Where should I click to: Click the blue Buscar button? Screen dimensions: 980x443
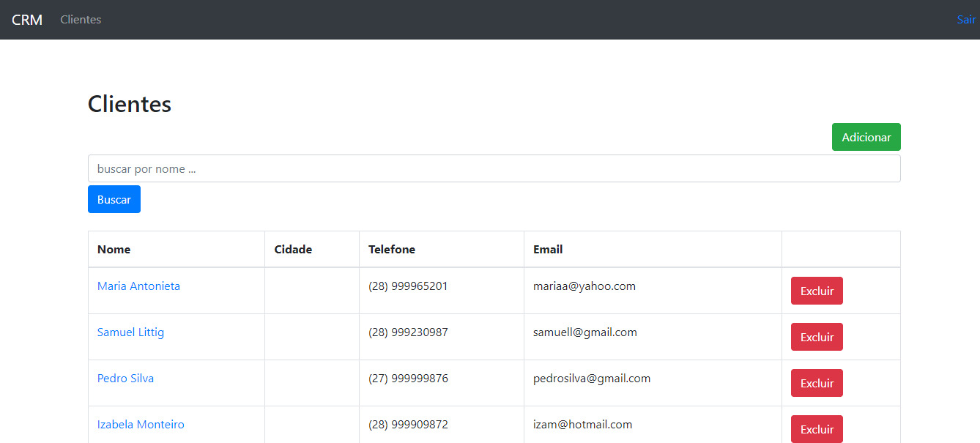click(114, 199)
